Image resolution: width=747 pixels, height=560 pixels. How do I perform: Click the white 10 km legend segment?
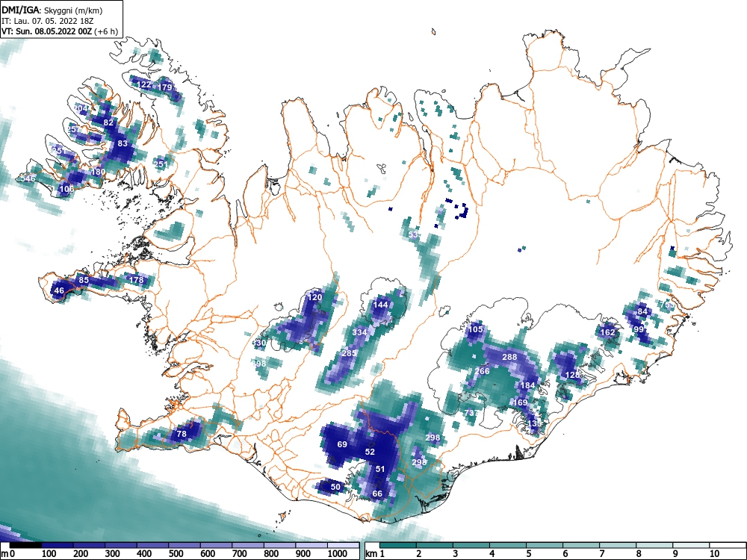coord(728,545)
